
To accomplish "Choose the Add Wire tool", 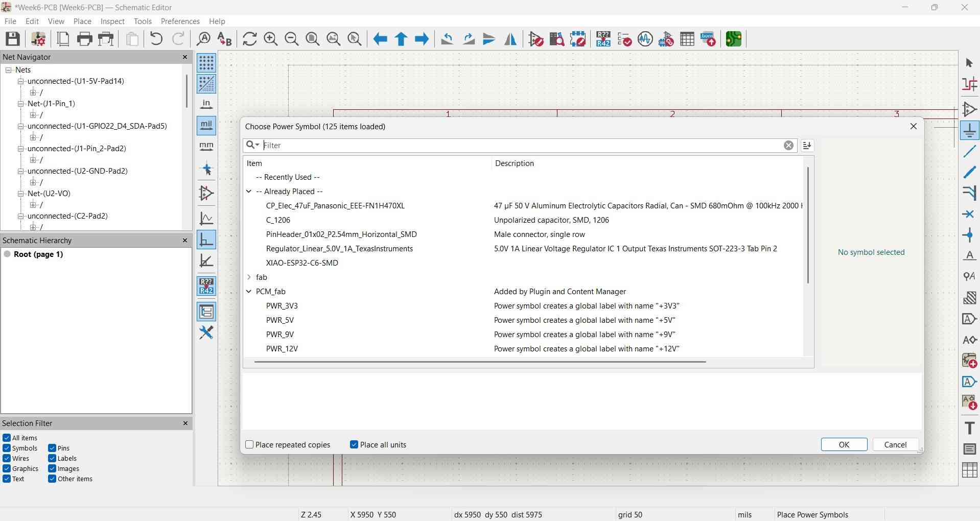I will click(969, 151).
